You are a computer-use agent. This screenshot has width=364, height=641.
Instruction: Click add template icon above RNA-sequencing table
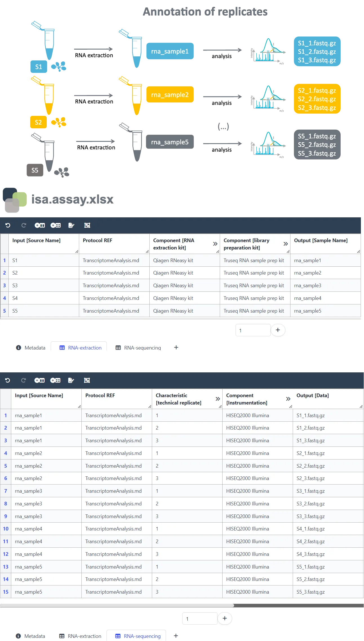55,380
